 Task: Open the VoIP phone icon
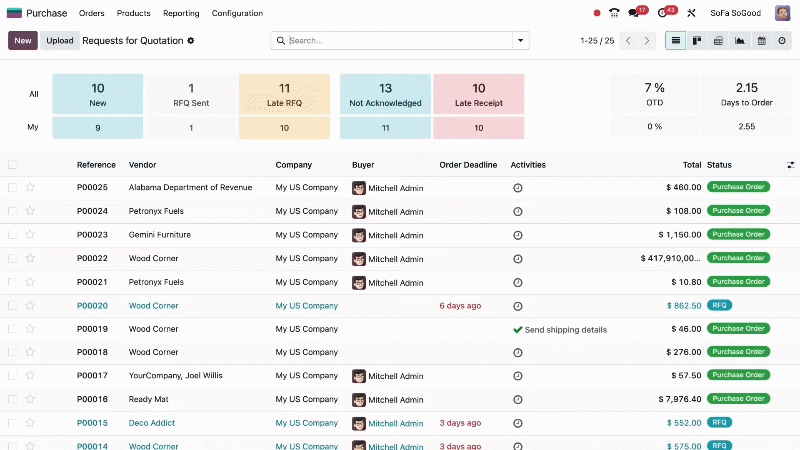click(614, 13)
